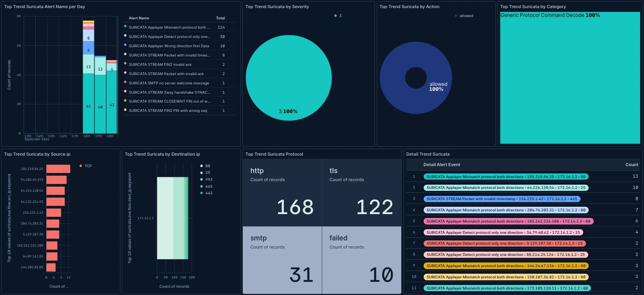The width and height of the screenshot is (644, 295).
Task: Click the bar for source 3.129.187.38
Action: [53, 234]
